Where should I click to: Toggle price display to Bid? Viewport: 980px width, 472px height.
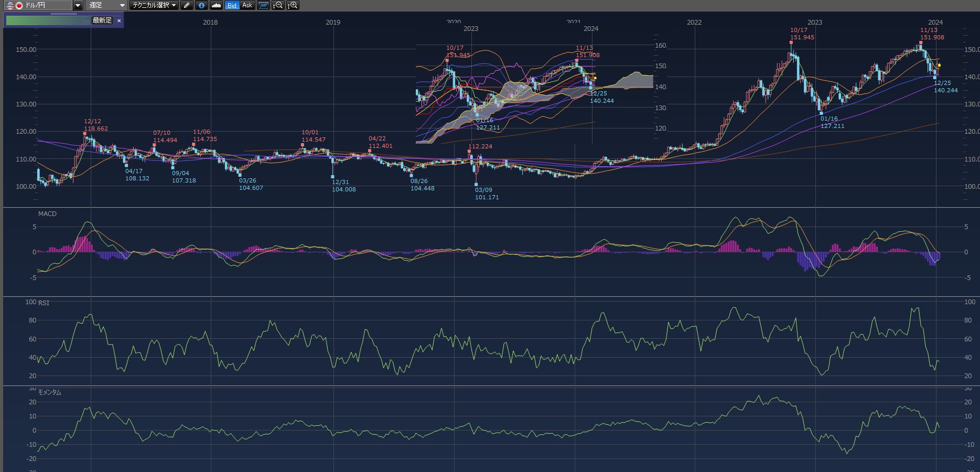232,5
